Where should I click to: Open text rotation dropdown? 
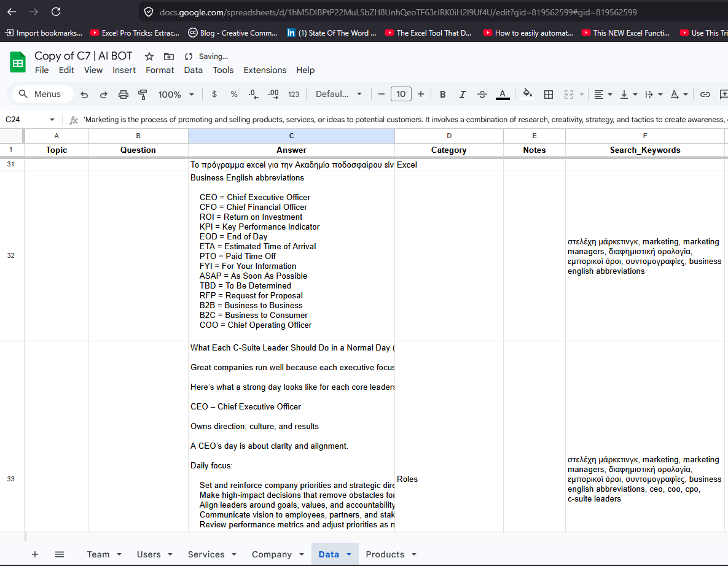(679, 94)
